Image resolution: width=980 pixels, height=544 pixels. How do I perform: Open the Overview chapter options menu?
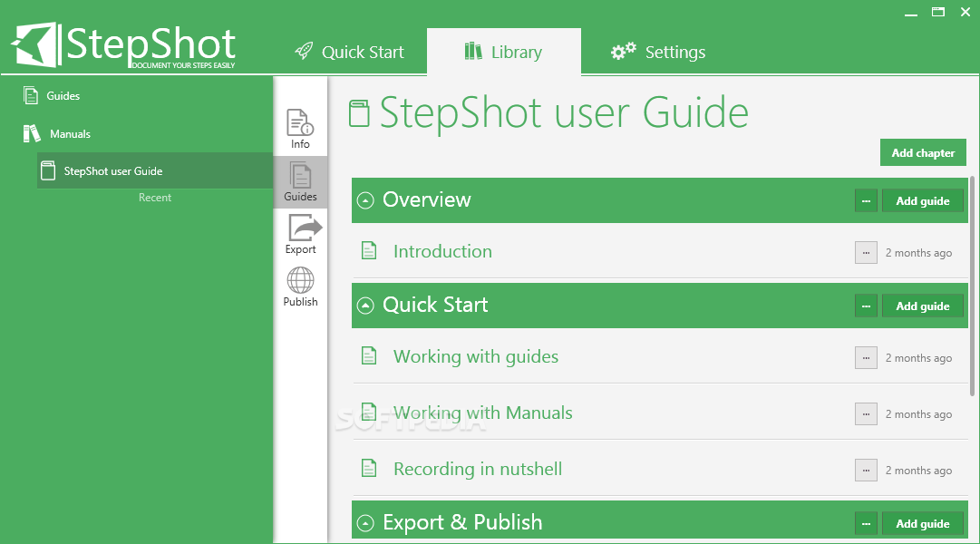tap(866, 200)
